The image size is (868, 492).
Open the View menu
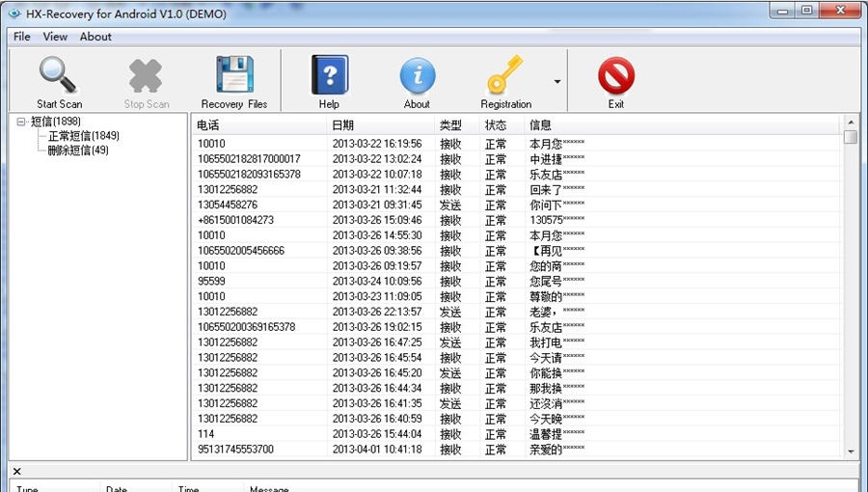click(55, 37)
